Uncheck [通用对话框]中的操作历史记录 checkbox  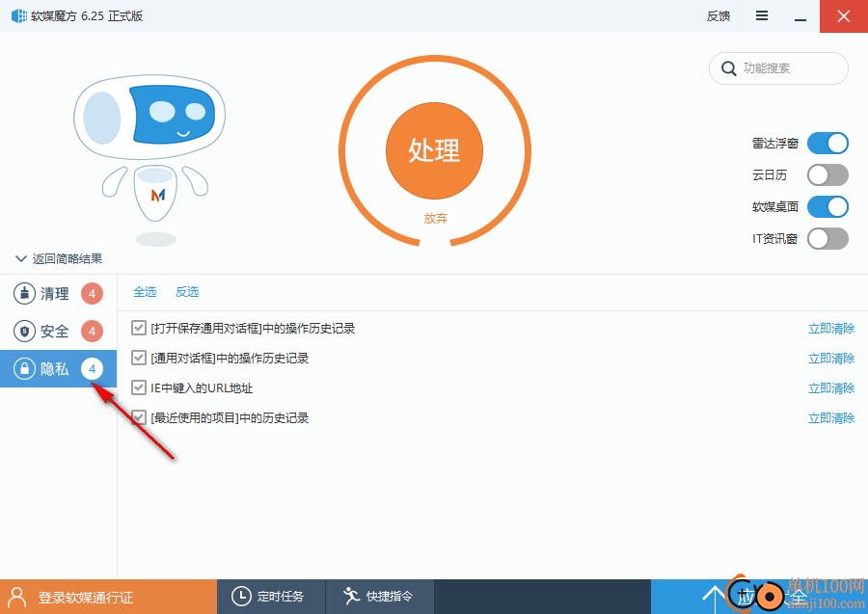tap(138, 358)
